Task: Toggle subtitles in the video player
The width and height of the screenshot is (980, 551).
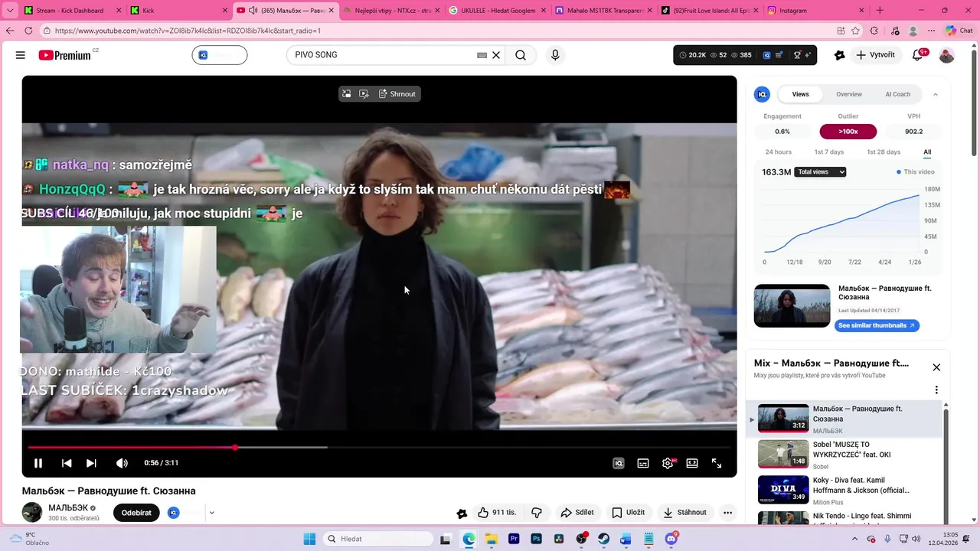Action: [x=643, y=463]
